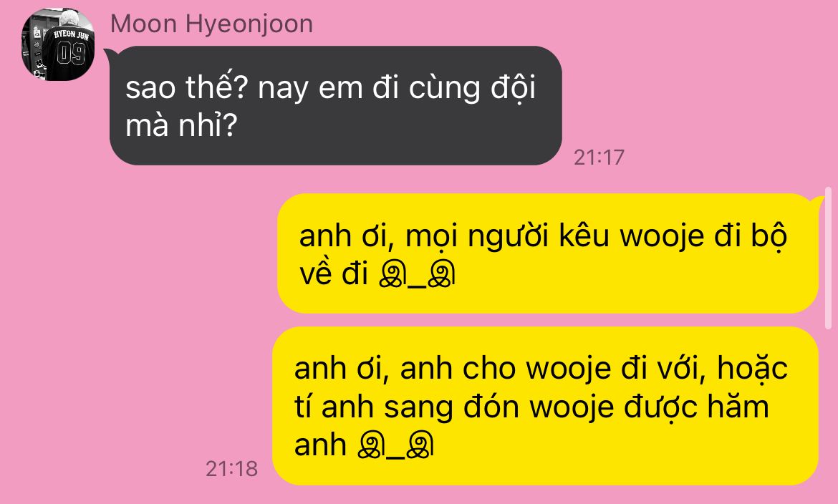This screenshot has width=838, height=504.
Task: Click empty pink area left of yellow messages
Action: [x=134, y=321]
